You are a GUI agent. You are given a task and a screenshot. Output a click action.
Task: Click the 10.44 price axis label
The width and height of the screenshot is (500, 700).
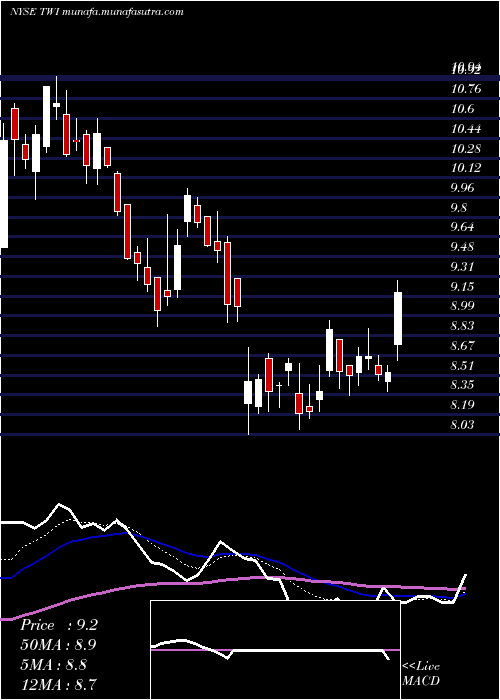pos(466,129)
